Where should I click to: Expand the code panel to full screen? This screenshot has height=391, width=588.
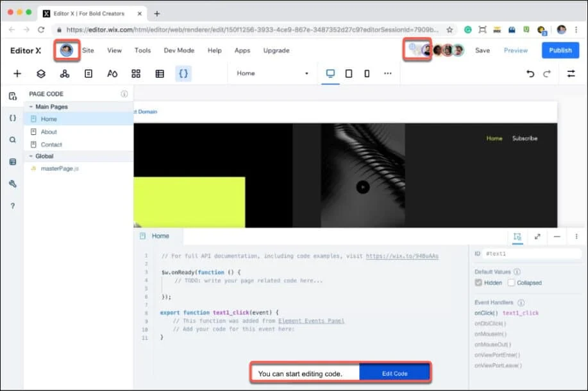tap(537, 236)
